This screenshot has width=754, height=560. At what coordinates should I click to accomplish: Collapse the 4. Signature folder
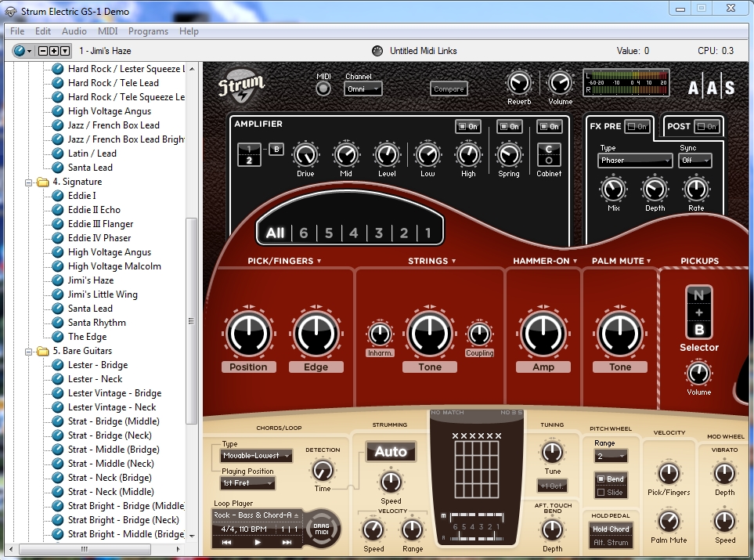click(x=28, y=182)
